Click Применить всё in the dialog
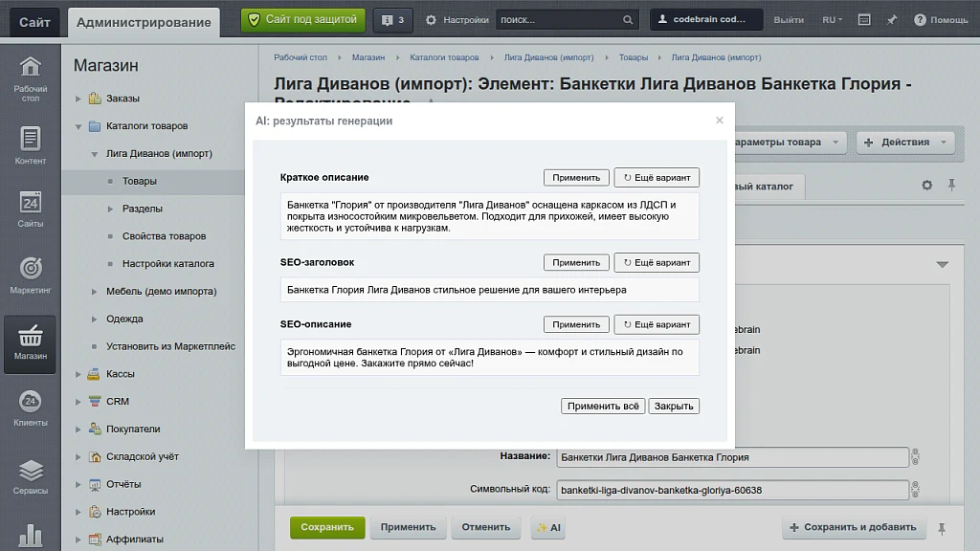This screenshot has width=980, height=551. 603,406
